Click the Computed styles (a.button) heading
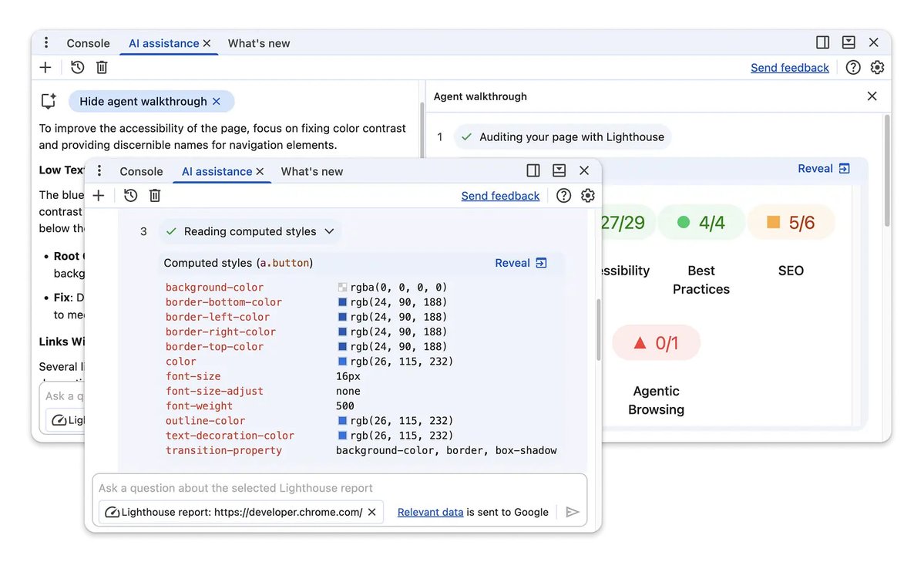Viewport: 924px width, 562px height. click(x=238, y=263)
